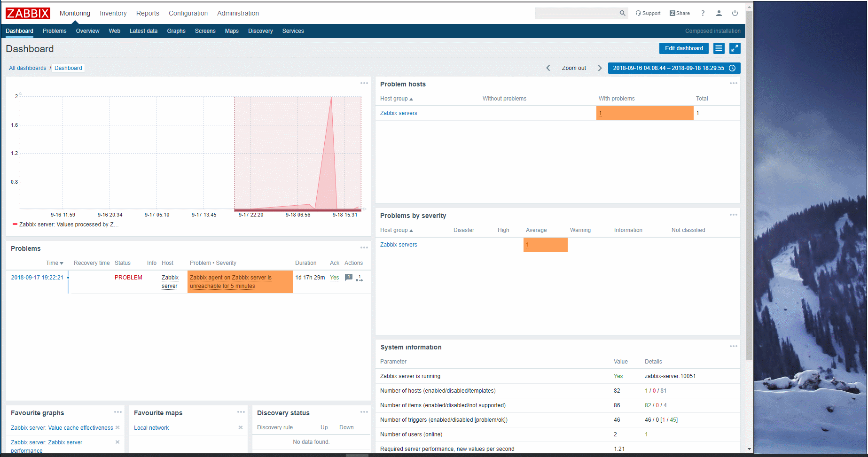Sort Problem hosts by Host group
Image resolution: width=868 pixels, height=457 pixels.
coord(397,99)
